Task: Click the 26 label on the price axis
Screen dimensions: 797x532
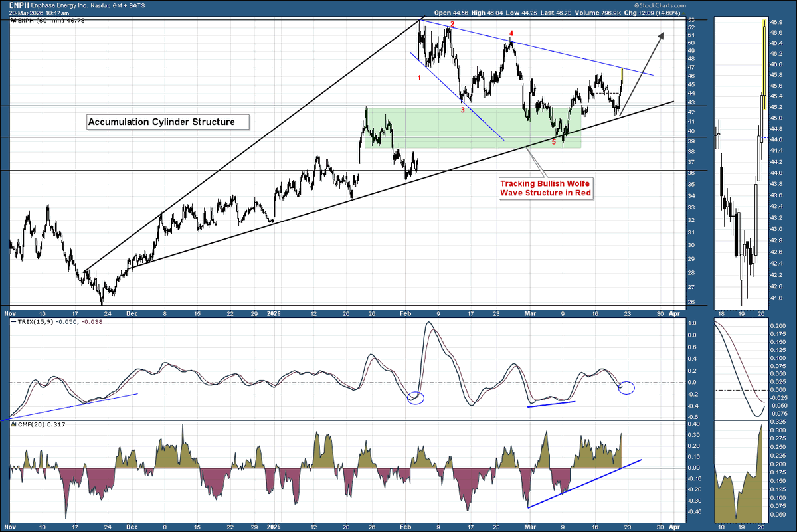Action: [x=691, y=302]
